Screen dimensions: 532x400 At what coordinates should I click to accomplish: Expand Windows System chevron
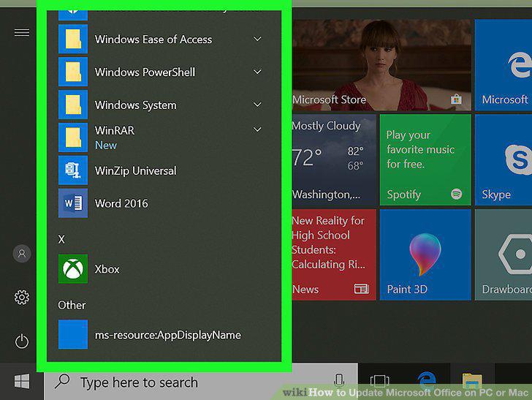257,105
